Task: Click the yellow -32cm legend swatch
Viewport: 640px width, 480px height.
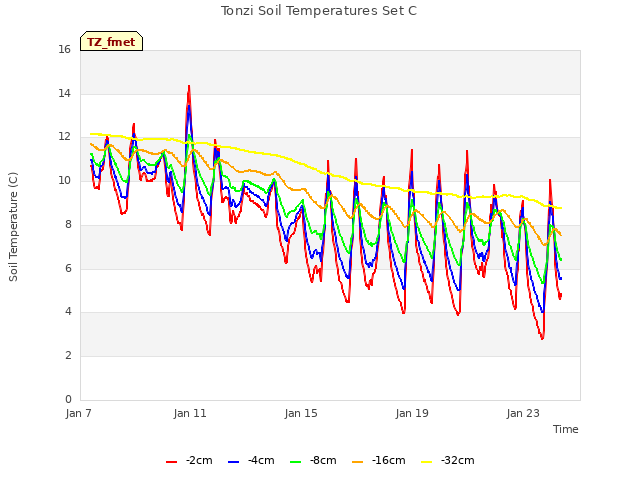Action: coord(427,462)
